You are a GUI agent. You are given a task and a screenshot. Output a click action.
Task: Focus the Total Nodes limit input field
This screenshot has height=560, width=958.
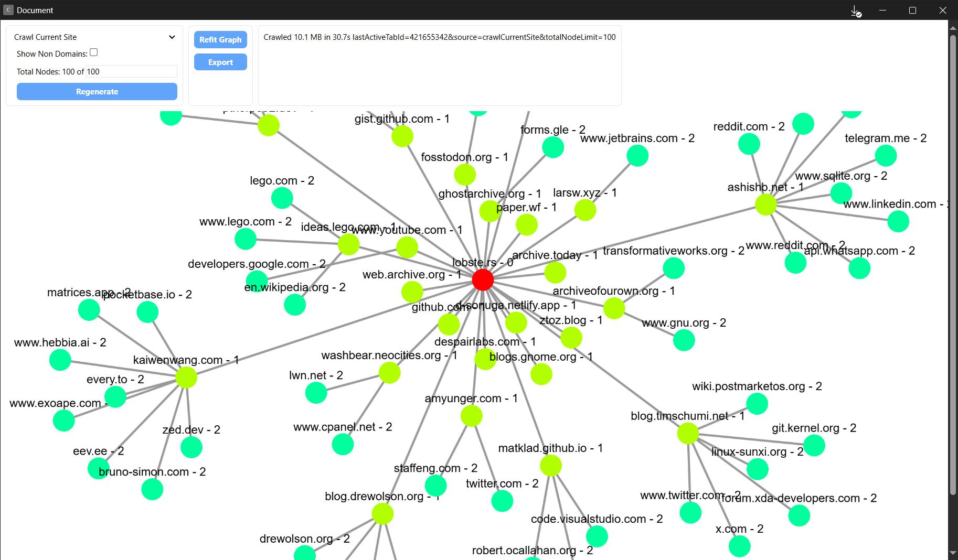(132, 72)
